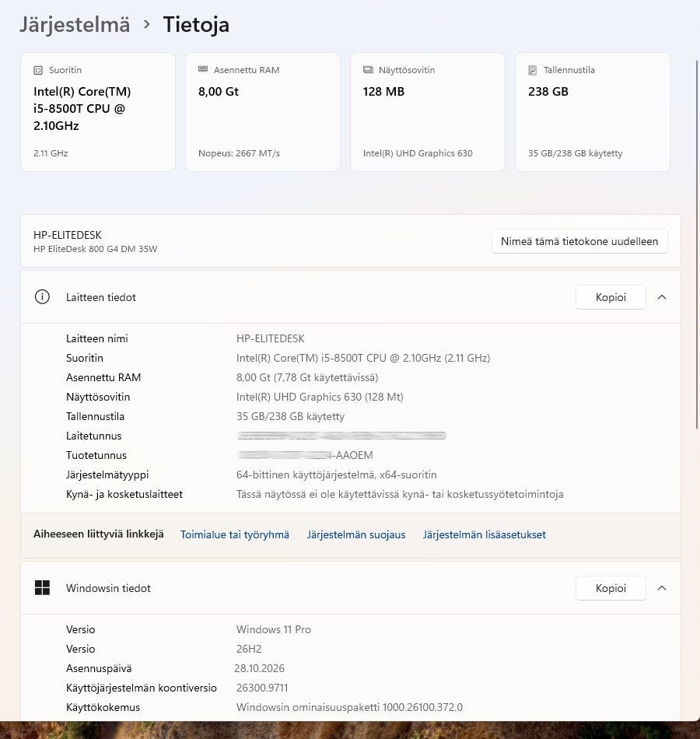Open the Järjestelmän suojaus link

click(356, 534)
